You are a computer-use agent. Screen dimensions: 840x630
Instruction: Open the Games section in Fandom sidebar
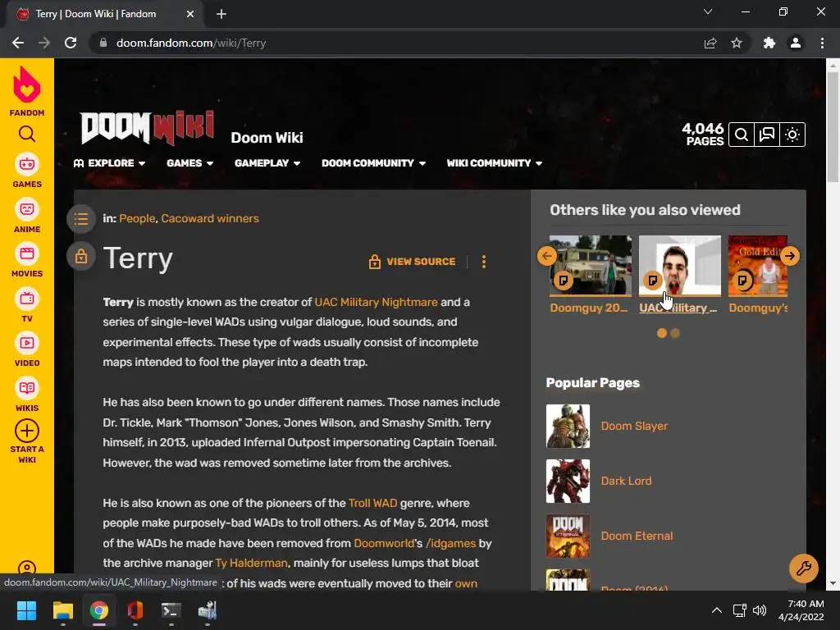(x=27, y=171)
